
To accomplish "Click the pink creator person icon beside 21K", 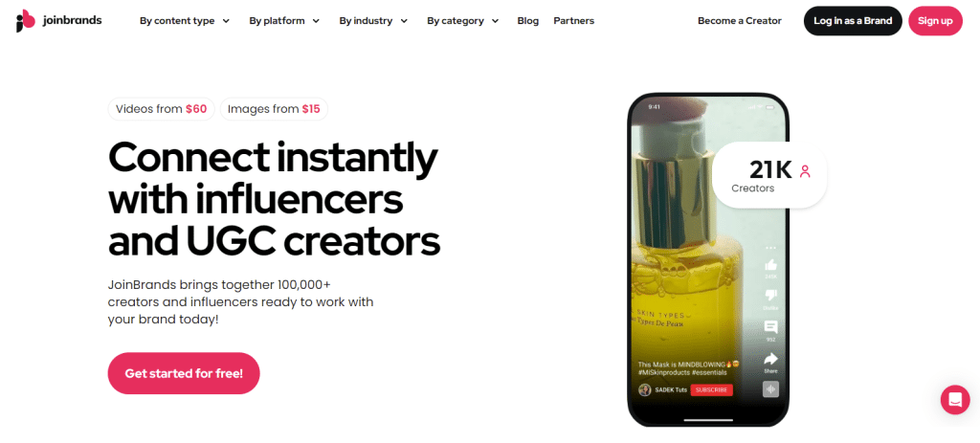I will pyautogui.click(x=805, y=171).
